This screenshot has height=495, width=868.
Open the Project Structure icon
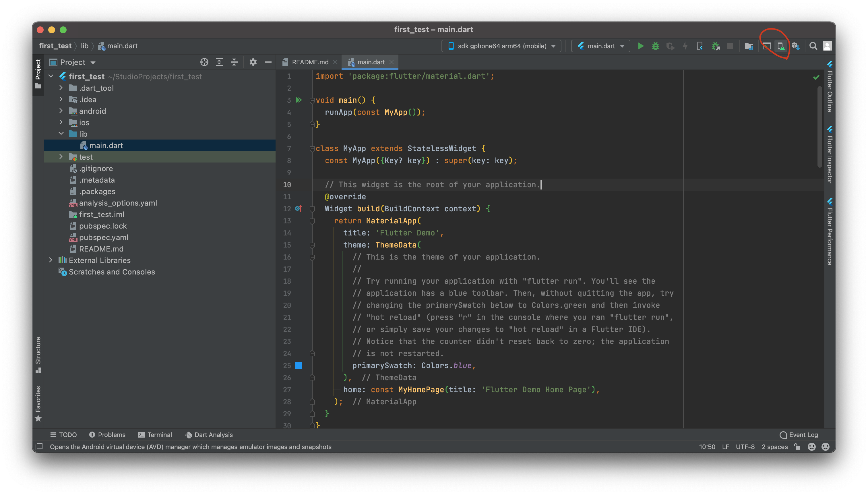[x=749, y=46]
